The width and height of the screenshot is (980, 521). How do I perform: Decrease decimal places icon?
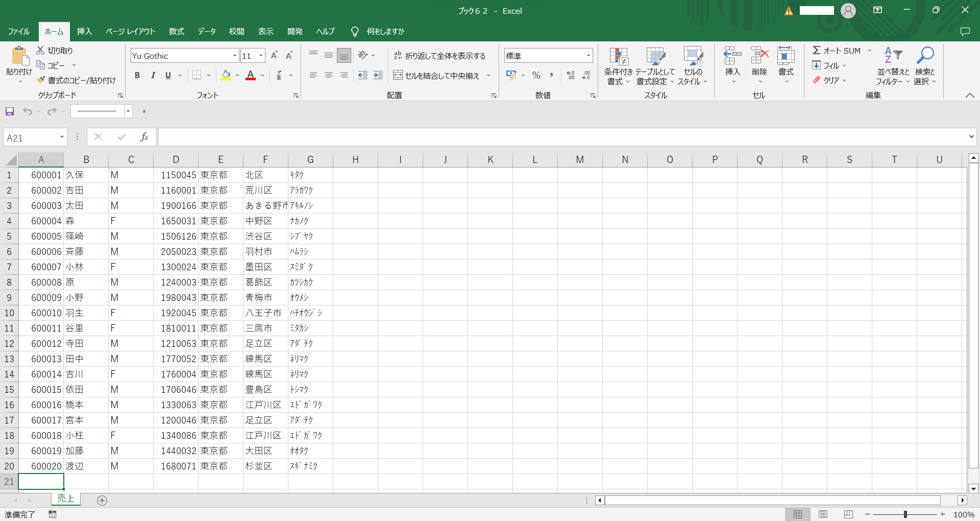[586, 76]
